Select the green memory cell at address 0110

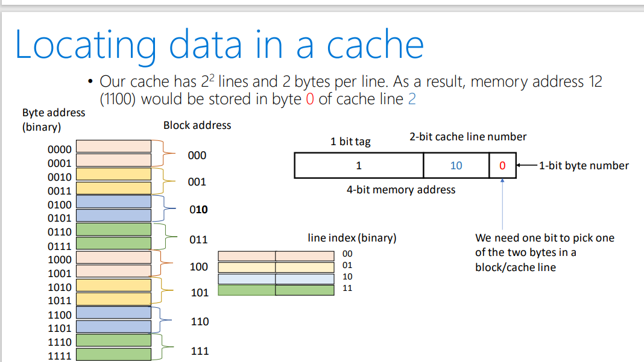click(113, 229)
